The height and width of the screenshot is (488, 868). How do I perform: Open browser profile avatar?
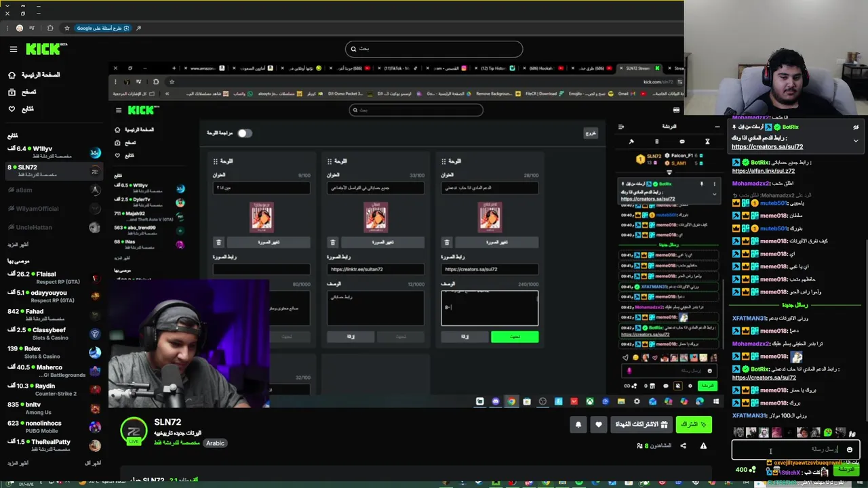click(x=19, y=28)
